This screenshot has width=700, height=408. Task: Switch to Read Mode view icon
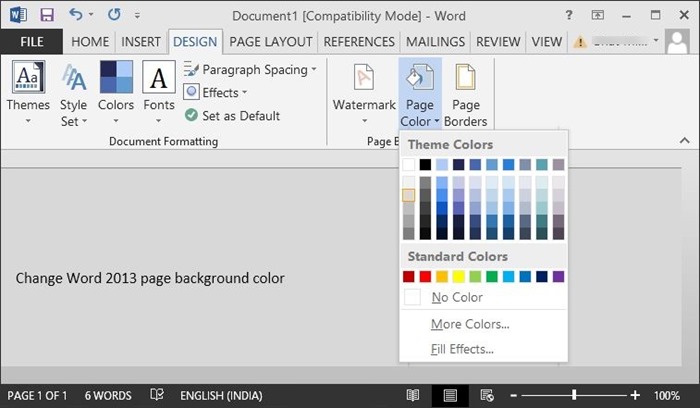pyautogui.click(x=413, y=395)
